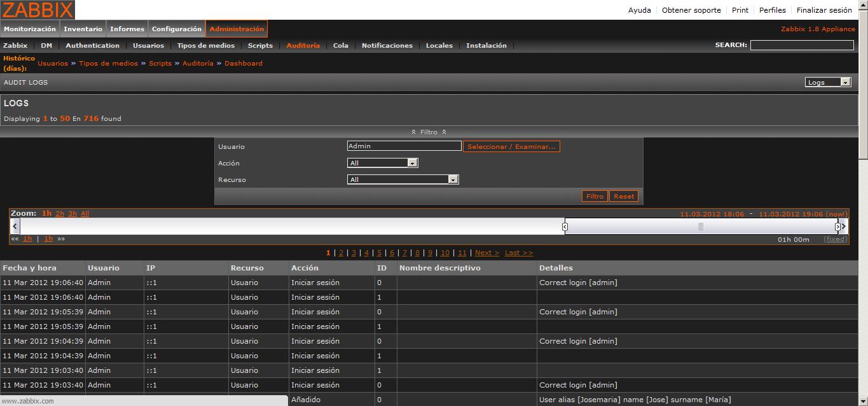Image resolution: width=868 pixels, height=406 pixels.
Task: Open the Configuración main tab
Action: point(176,29)
